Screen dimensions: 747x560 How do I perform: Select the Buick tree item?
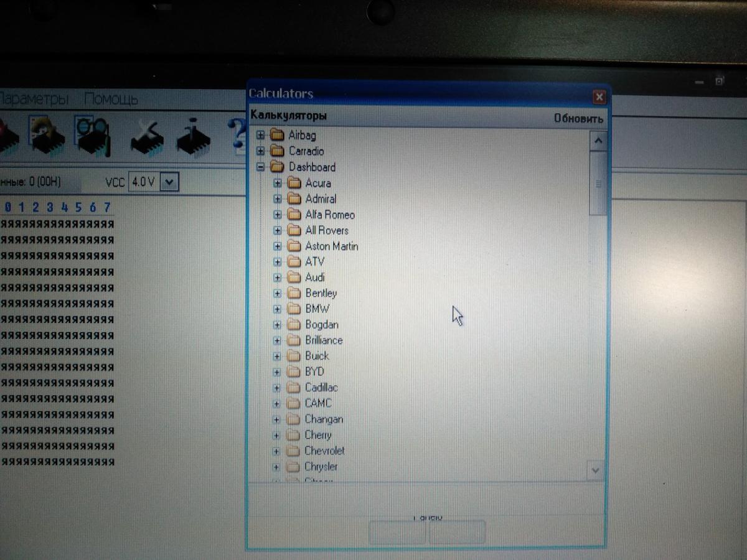tap(317, 356)
